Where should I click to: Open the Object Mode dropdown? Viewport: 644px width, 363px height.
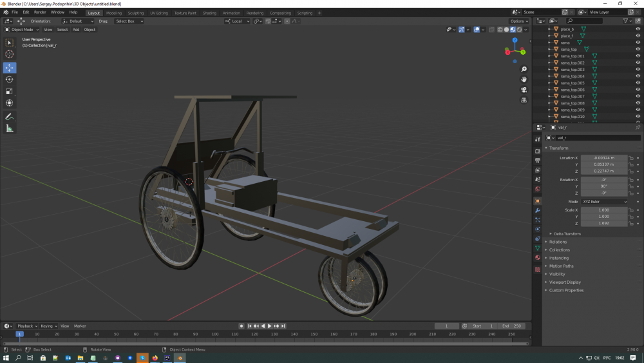[22, 30]
